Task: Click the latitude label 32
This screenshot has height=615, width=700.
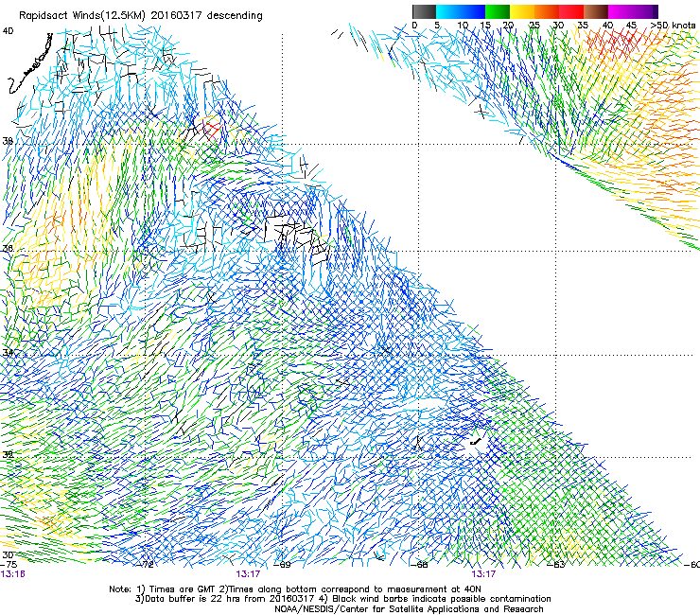Action: pyautogui.click(x=8, y=455)
